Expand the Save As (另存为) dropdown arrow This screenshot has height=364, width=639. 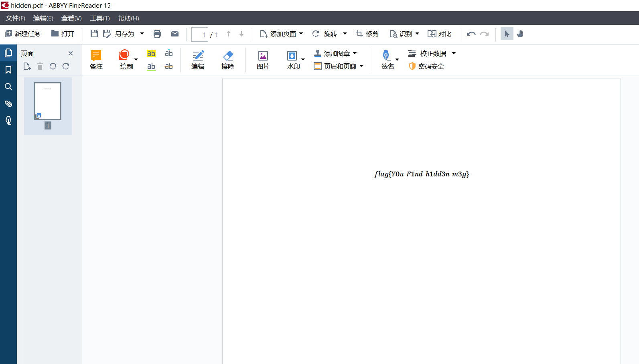[x=142, y=34]
